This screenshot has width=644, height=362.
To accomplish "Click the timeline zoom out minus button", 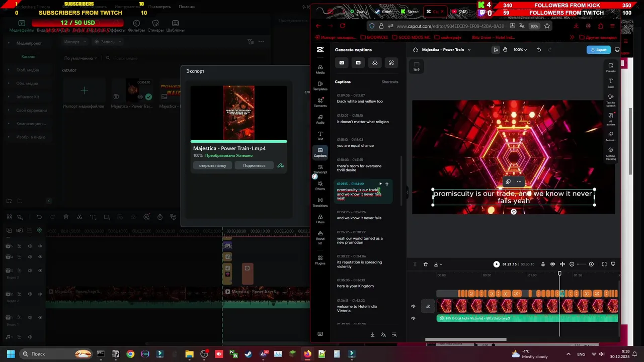I will [572, 264].
